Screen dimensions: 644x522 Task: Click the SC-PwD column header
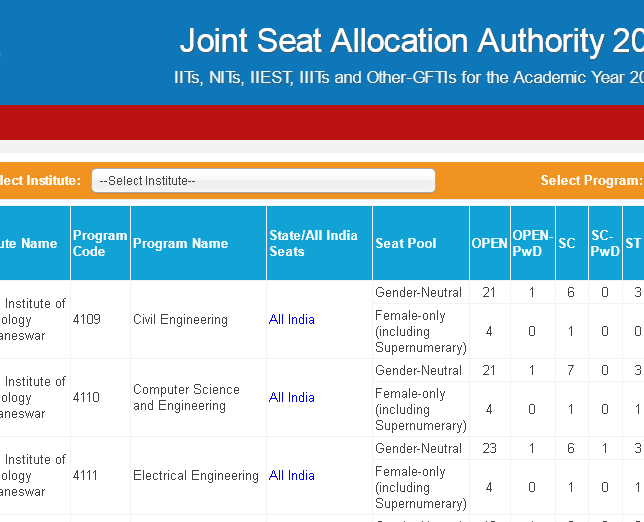tap(605, 243)
